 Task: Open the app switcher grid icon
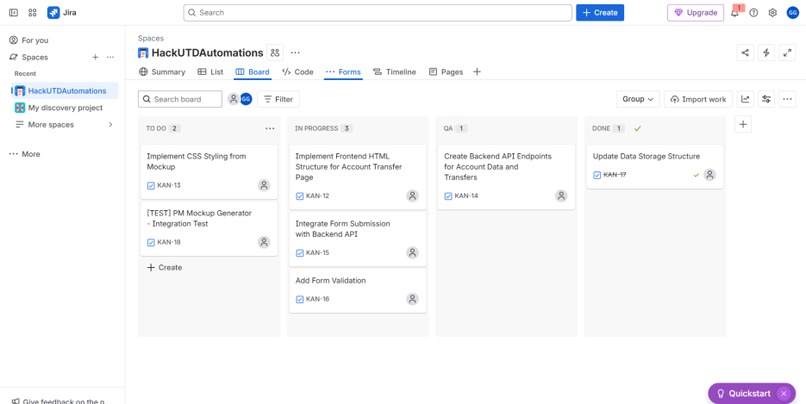click(32, 12)
